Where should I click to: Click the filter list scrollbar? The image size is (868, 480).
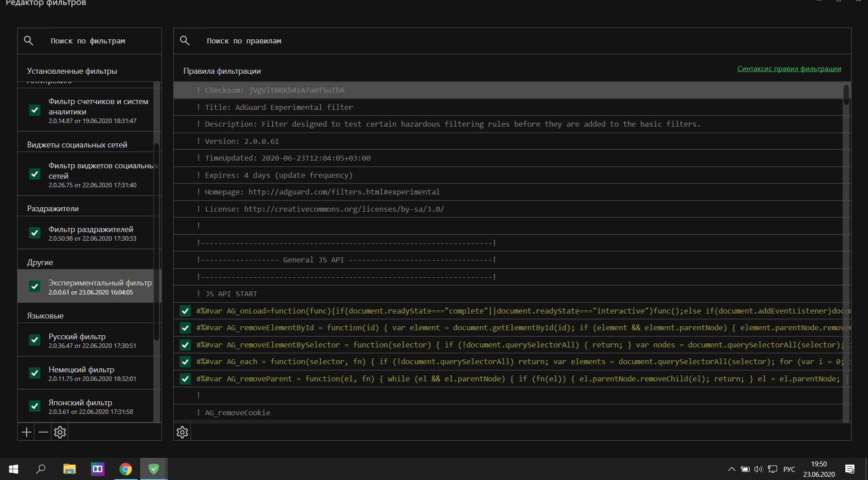(x=157, y=242)
